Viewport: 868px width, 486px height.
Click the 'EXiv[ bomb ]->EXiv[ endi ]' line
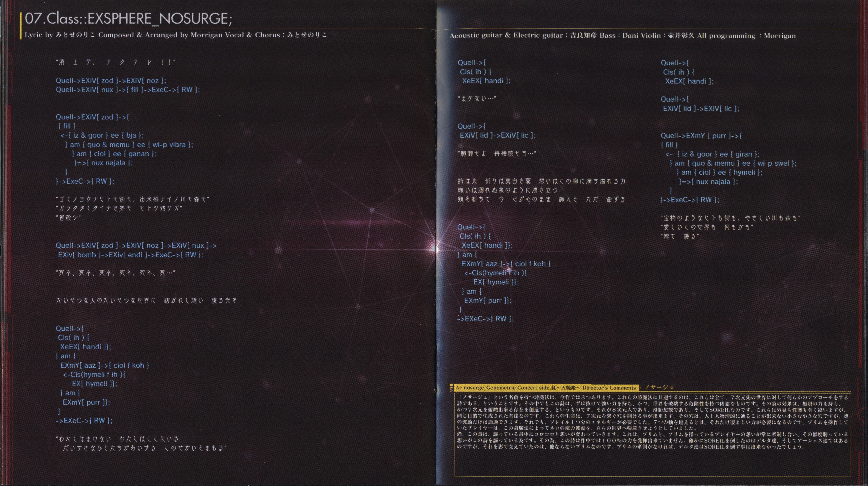pyautogui.click(x=131, y=255)
